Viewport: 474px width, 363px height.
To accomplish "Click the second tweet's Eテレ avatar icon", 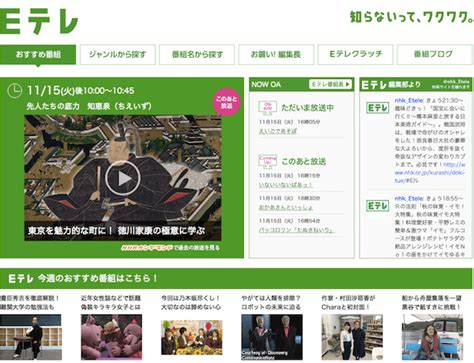I will click(377, 206).
